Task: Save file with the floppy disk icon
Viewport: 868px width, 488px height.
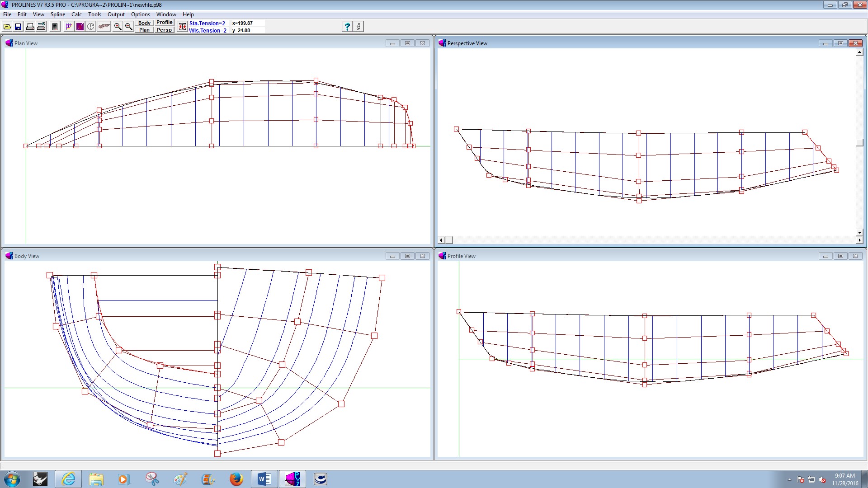Action: 18,27
